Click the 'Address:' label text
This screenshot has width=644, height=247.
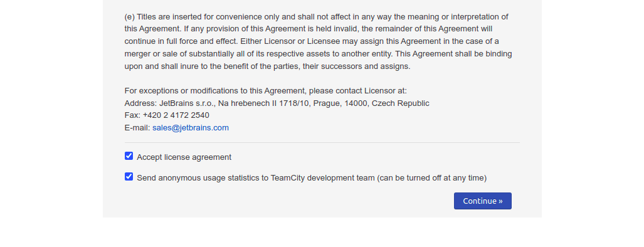(140, 103)
